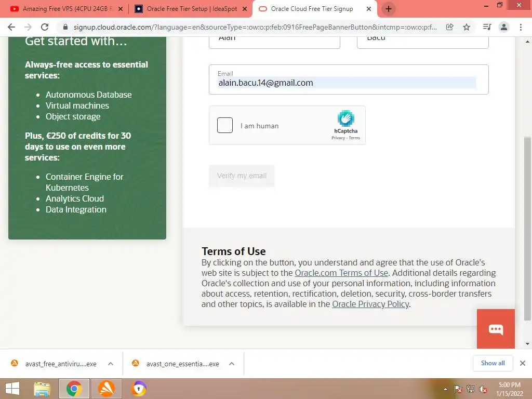Open the Windows Start menu
This screenshot has height=399, width=532.
click(x=12, y=389)
